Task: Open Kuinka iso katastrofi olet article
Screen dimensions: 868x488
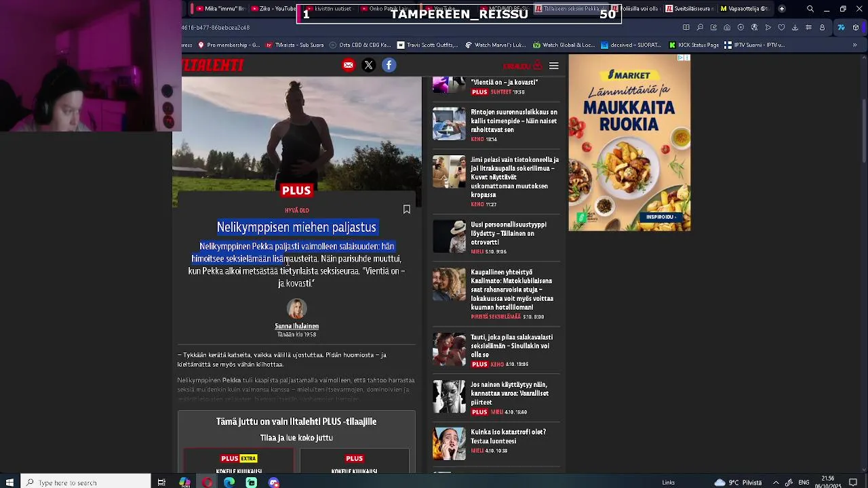Action: coord(509,436)
